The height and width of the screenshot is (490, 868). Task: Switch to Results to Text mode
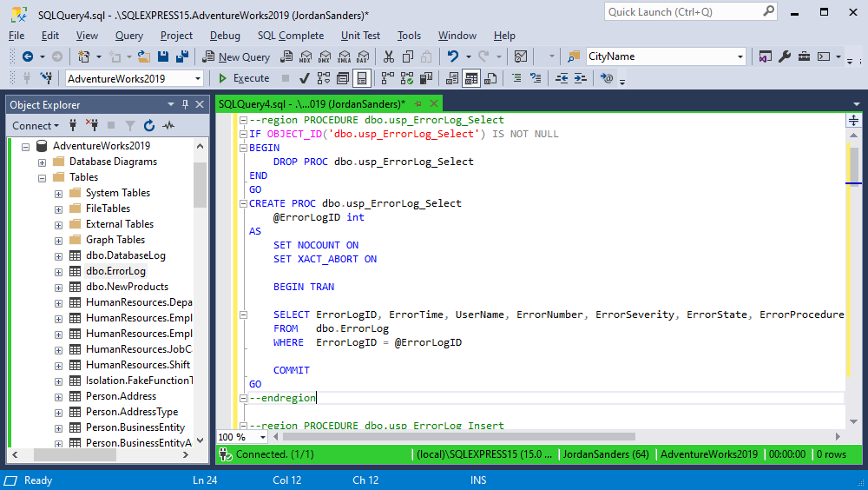(451, 79)
